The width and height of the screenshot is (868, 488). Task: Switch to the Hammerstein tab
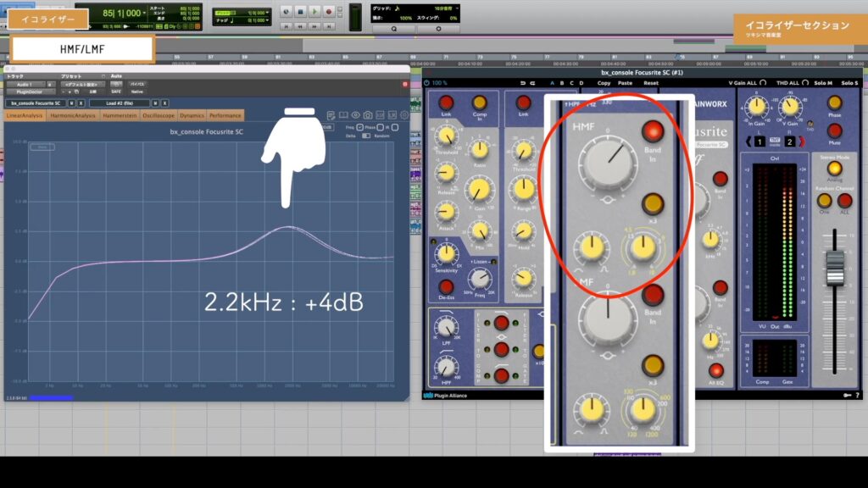(120, 115)
